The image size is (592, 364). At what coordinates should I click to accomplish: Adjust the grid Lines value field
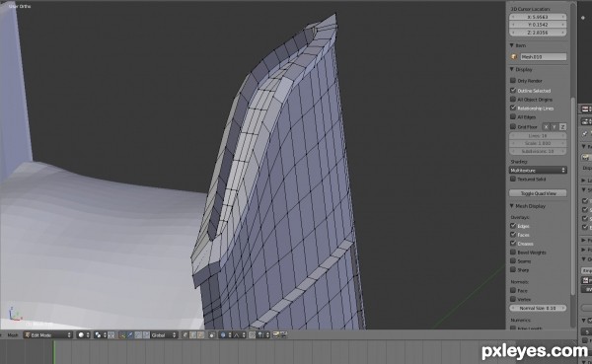538,135
